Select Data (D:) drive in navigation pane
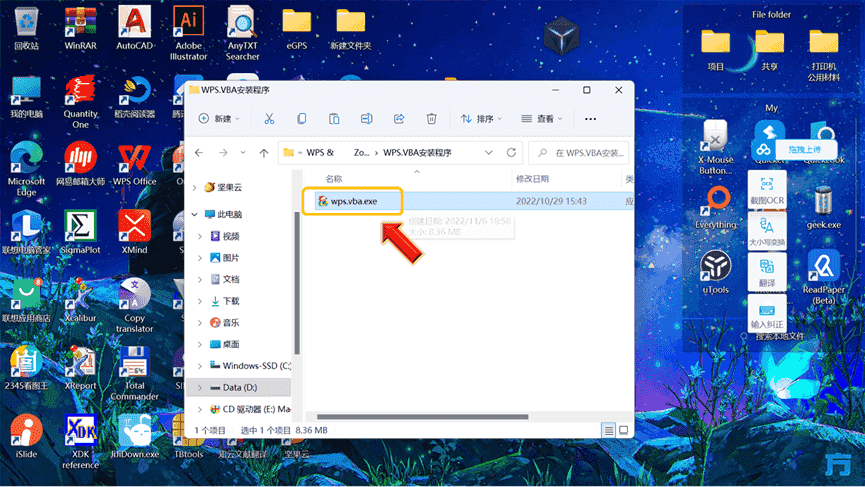The image size is (865, 487). pyautogui.click(x=240, y=386)
